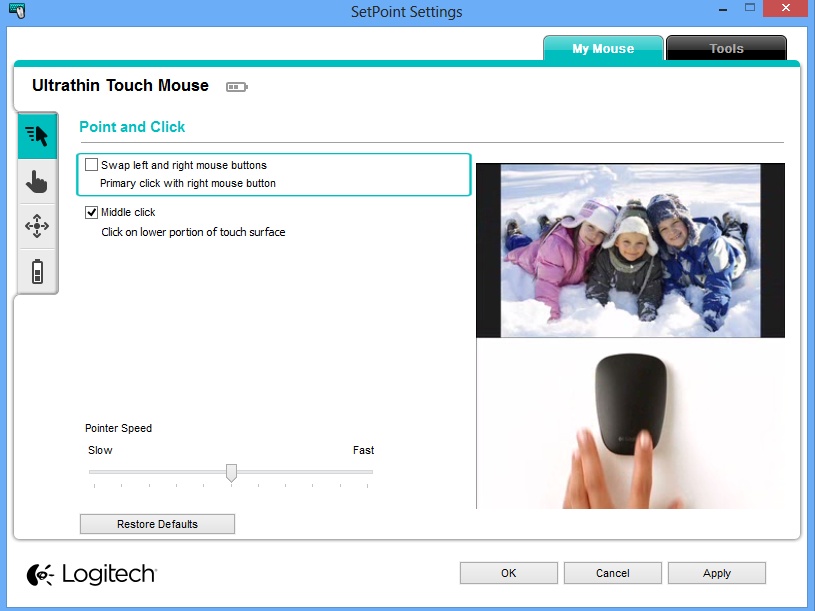Click the Point and Click heading
The height and width of the screenshot is (611, 815).
[132, 127]
